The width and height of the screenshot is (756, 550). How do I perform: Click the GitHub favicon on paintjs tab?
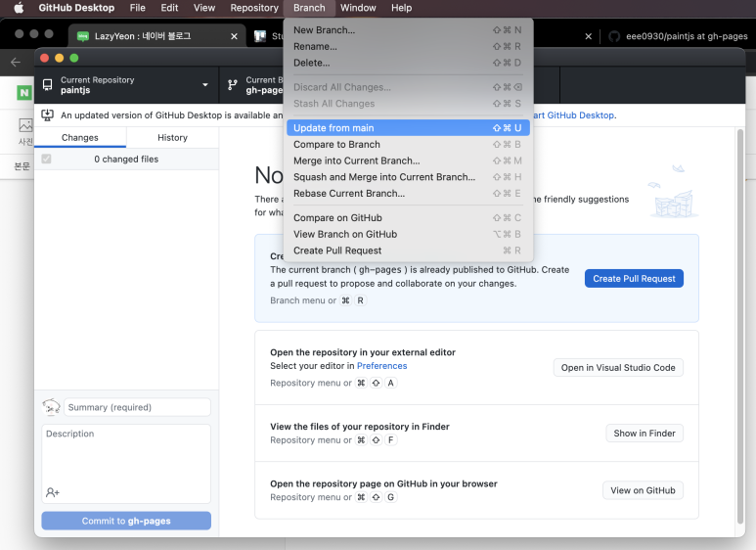point(614,36)
